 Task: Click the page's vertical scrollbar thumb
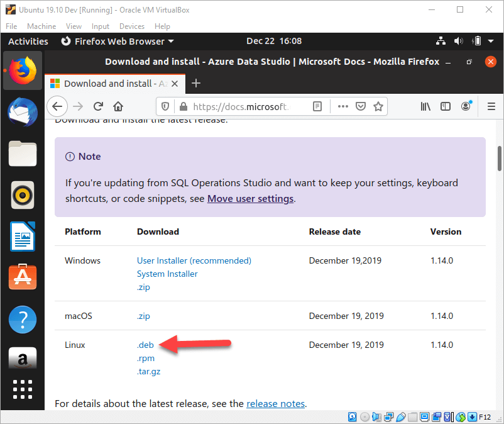[500, 159]
